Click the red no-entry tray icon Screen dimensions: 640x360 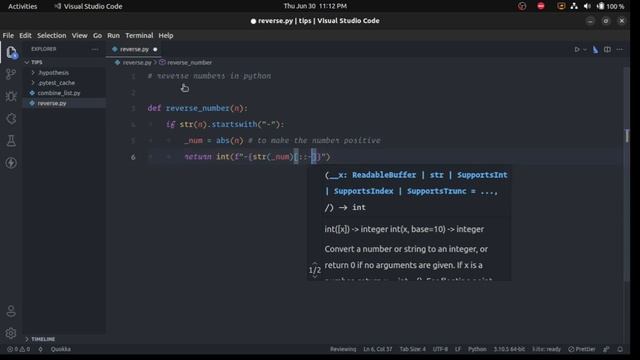[x=541, y=6]
